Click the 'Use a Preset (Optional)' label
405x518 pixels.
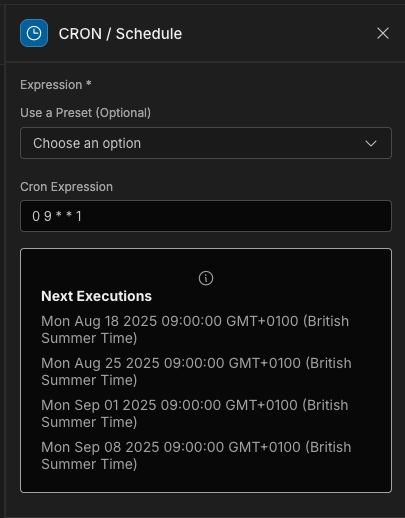(85, 113)
